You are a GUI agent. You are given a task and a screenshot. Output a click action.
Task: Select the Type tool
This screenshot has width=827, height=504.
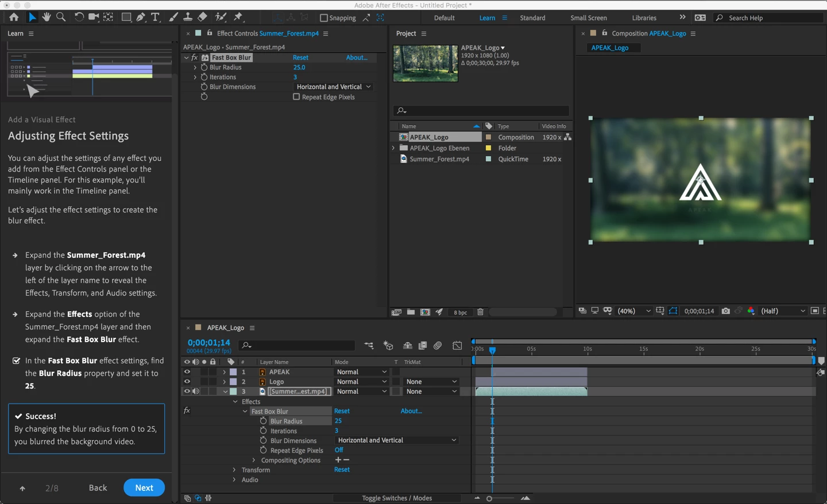155,17
